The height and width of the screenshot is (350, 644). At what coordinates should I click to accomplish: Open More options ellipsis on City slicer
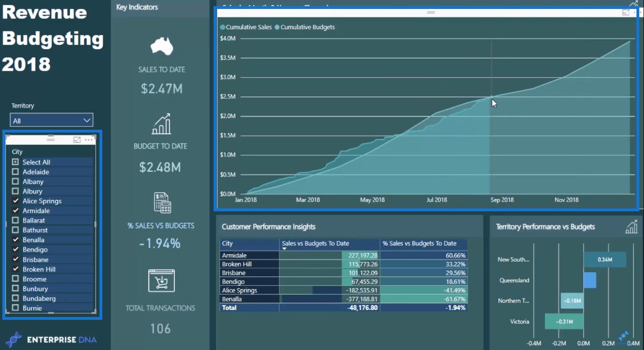tap(89, 140)
